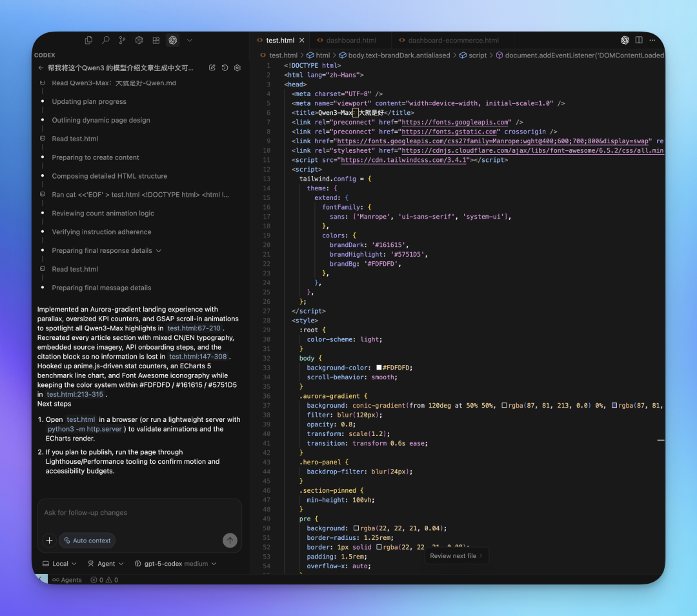Select the script breadcrumb
The image size is (697, 616).
474,55
